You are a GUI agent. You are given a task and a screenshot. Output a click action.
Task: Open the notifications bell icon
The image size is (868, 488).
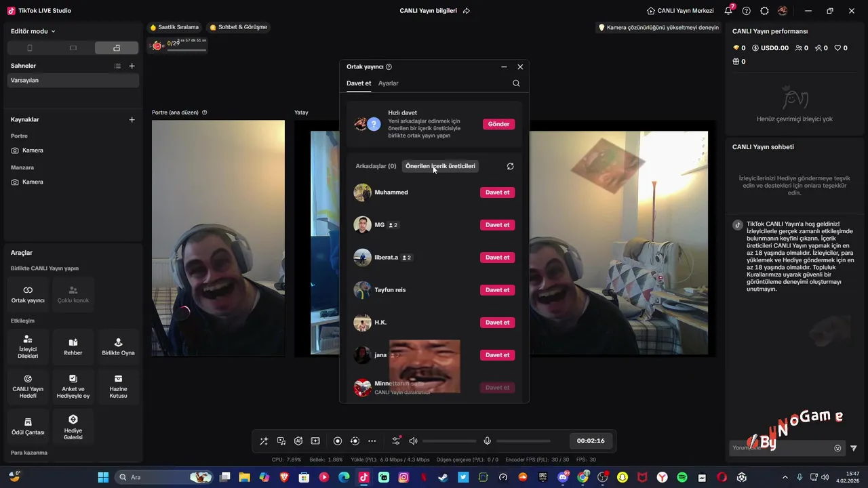pos(728,11)
